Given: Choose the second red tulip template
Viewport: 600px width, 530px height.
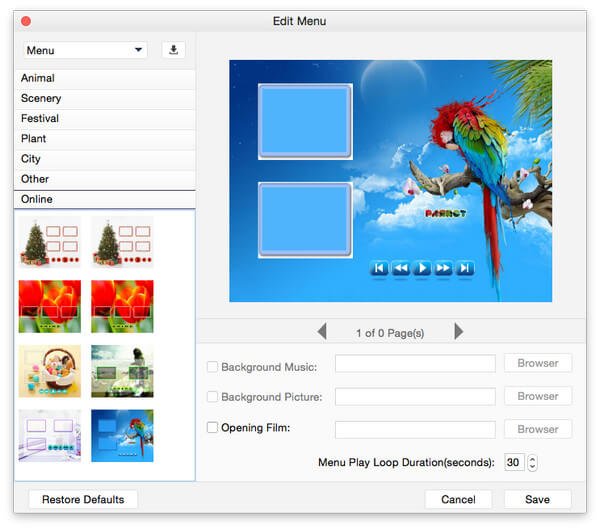Looking at the screenshot, I should click(122, 307).
